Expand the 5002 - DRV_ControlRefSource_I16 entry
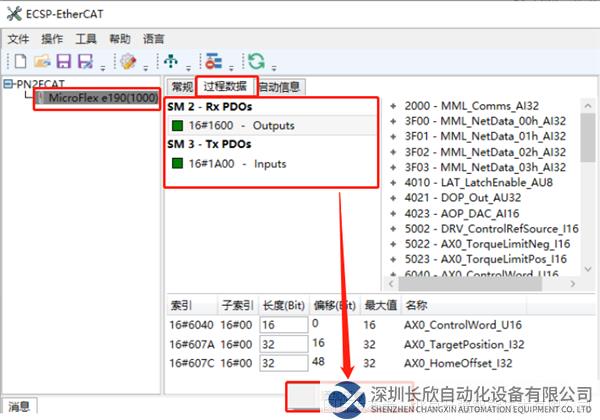The image size is (600, 420). pyautogui.click(x=393, y=229)
